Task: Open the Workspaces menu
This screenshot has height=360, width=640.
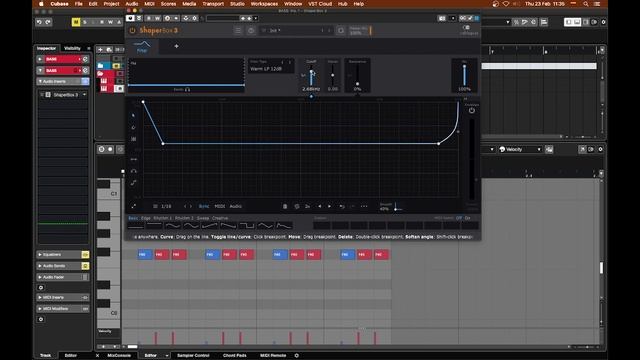Action: pyautogui.click(x=264, y=4)
